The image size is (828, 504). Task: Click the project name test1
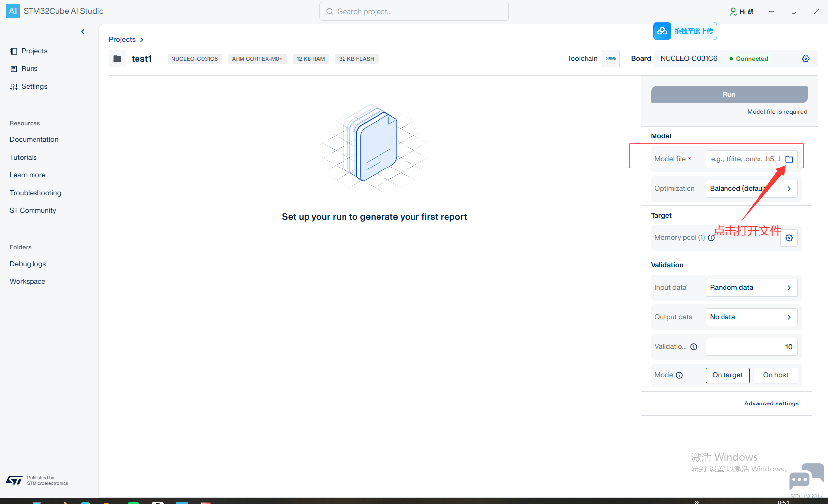[141, 59]
